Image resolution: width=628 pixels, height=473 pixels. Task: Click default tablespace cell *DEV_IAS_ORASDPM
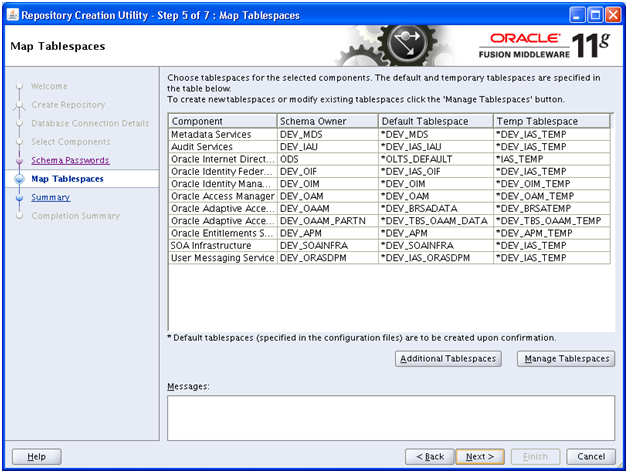[x=436, y=258]
